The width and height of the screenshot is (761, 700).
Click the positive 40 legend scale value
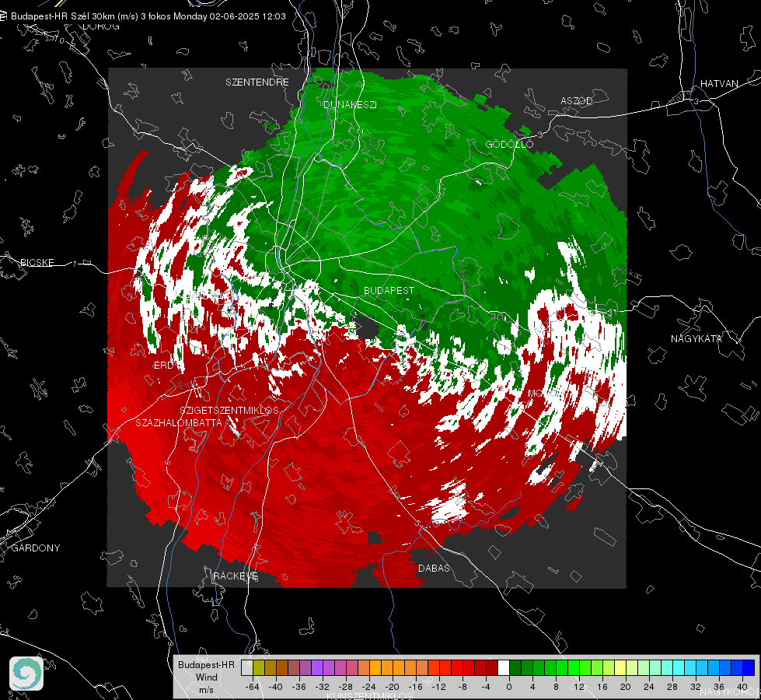tap(742, 687)
